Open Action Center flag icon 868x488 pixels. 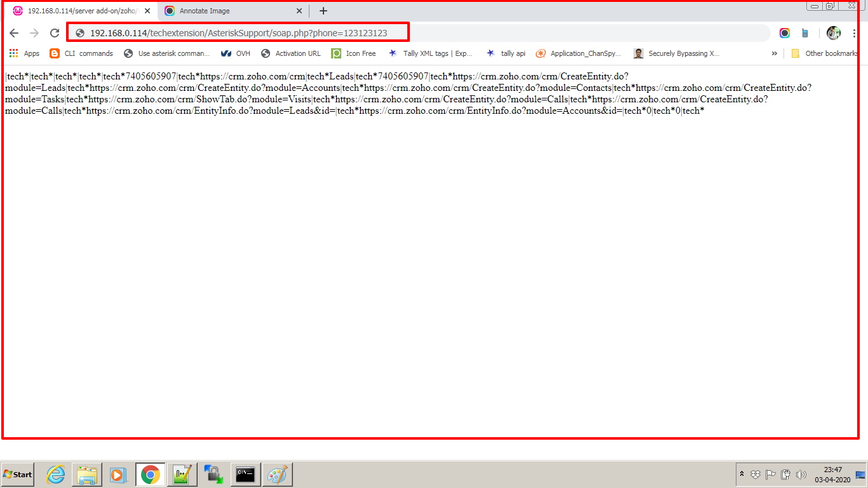pyautogui.click(x=770, y=475)
